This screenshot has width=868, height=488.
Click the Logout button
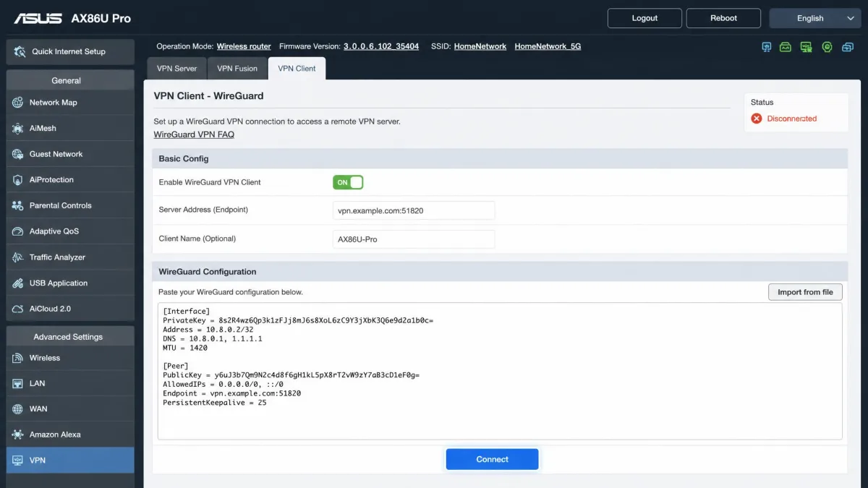[x=644, y=18]
